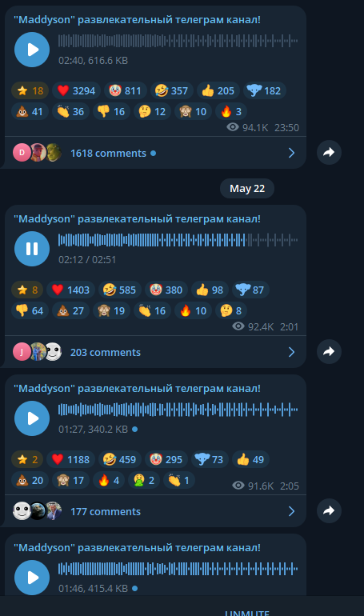Seek within the 02:12 / 02:51 waveform
The image size is (364, 616).
click(178, 240)
